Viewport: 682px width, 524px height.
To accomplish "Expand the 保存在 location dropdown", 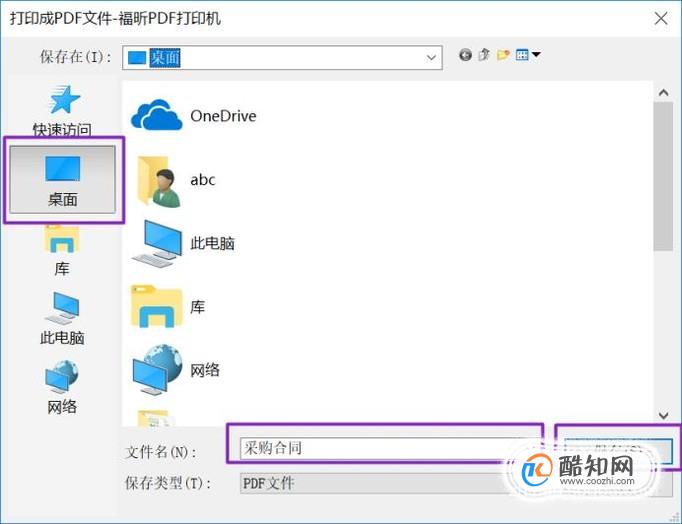I will click(431, 57).
